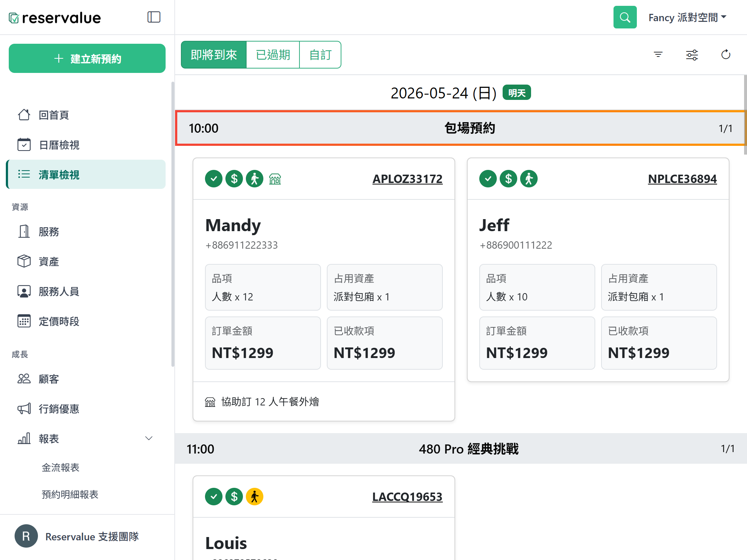Open booking link LACCQ19653
Image resolution: width=747 pixels, height=560 pixels.
tap(407, 497)
